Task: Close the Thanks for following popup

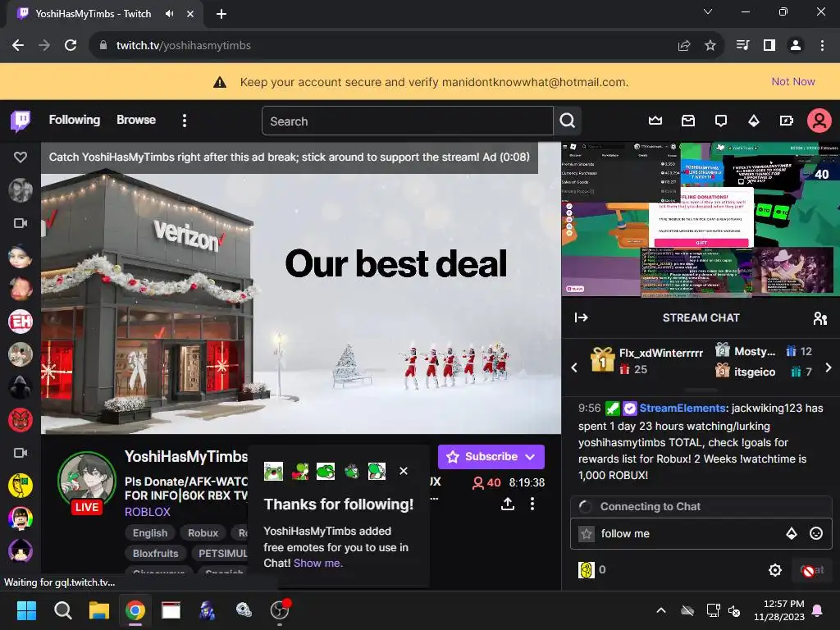Action: [x=404, y=471]
